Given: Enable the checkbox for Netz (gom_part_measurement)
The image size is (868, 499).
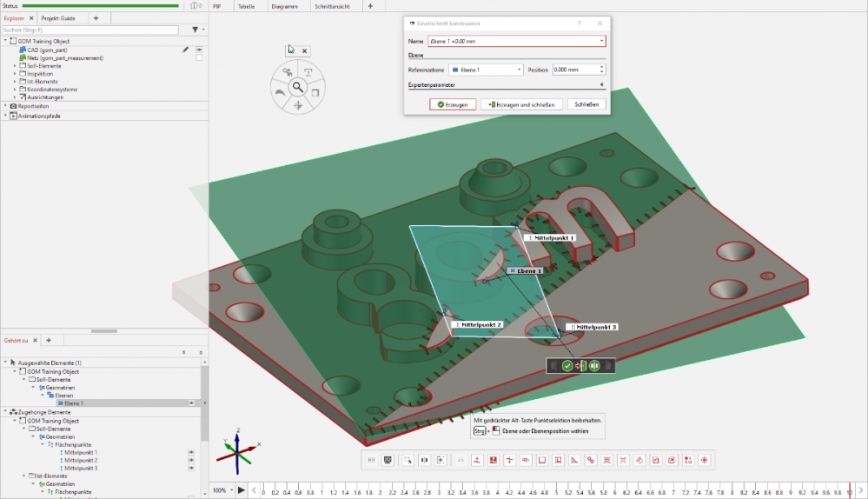Looking at the screenshot, I should (199, 58).
